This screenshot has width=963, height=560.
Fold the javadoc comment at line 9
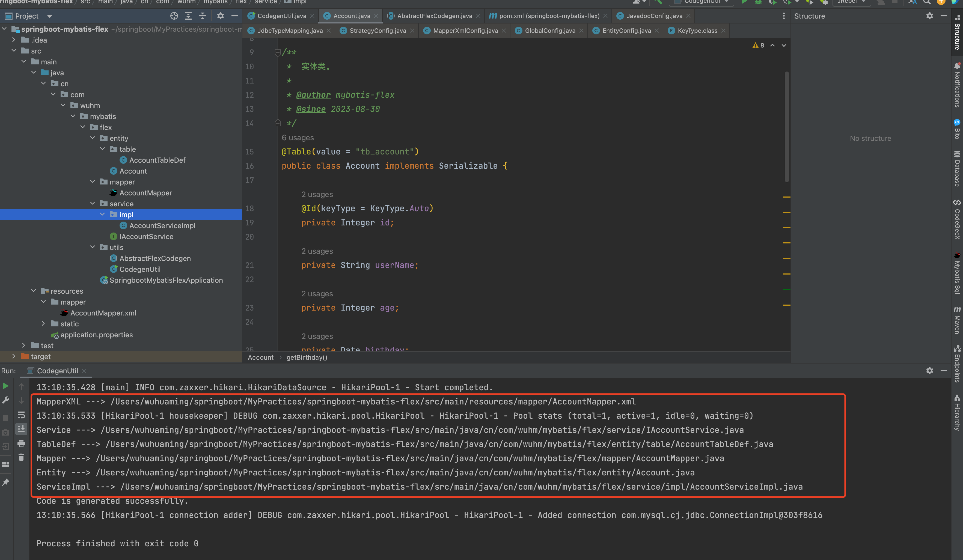pyautogui.click(x=278, y=52)
